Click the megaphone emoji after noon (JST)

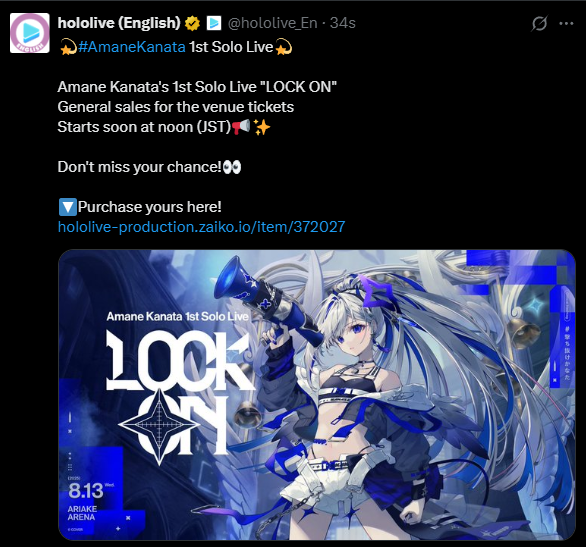coord(241,127)
